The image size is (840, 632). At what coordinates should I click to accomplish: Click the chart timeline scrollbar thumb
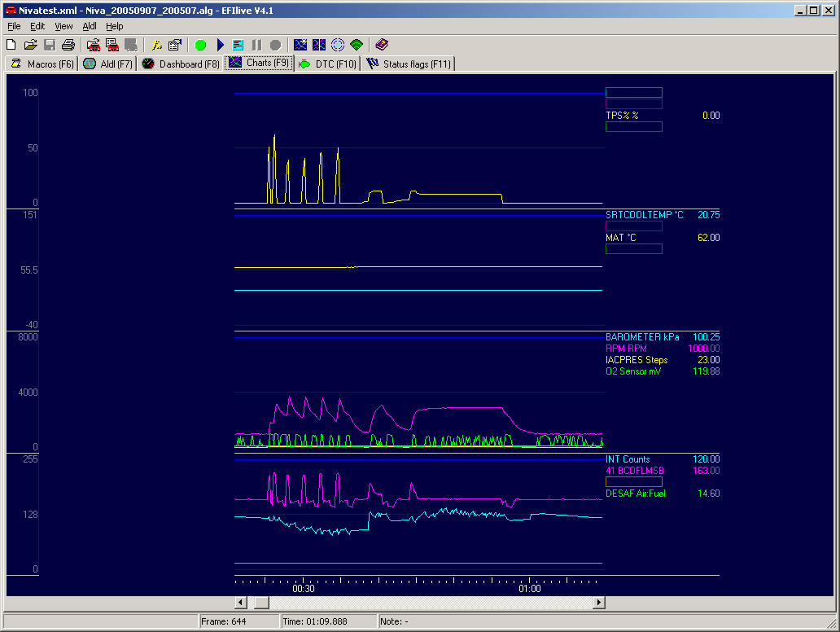[261, 603]
